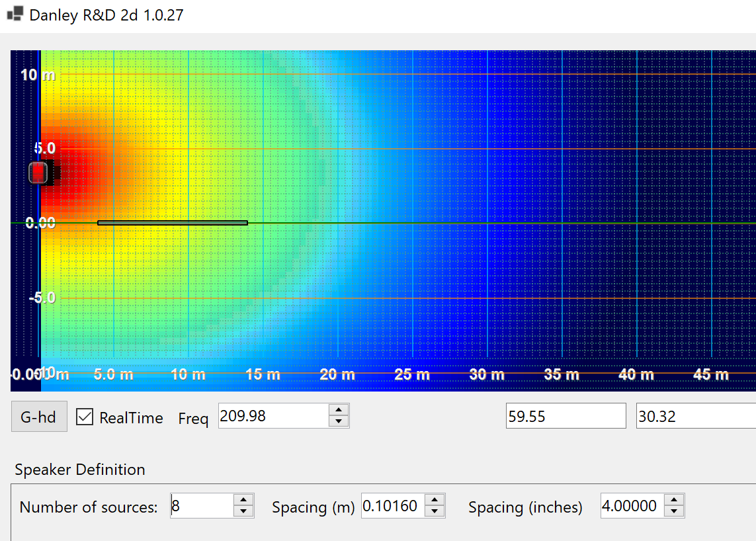Decrease Spacing (inches) with down arrow

pos(673,511)
